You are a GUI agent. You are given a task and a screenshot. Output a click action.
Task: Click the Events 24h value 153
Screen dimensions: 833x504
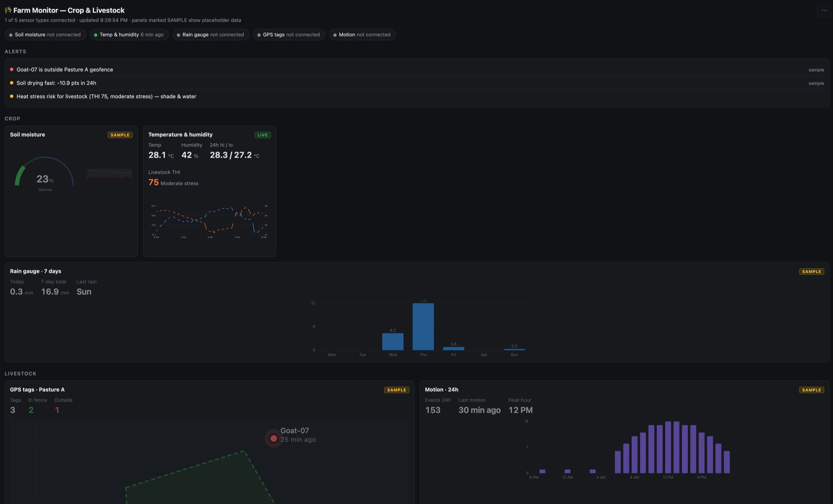(x=433, y=410)
